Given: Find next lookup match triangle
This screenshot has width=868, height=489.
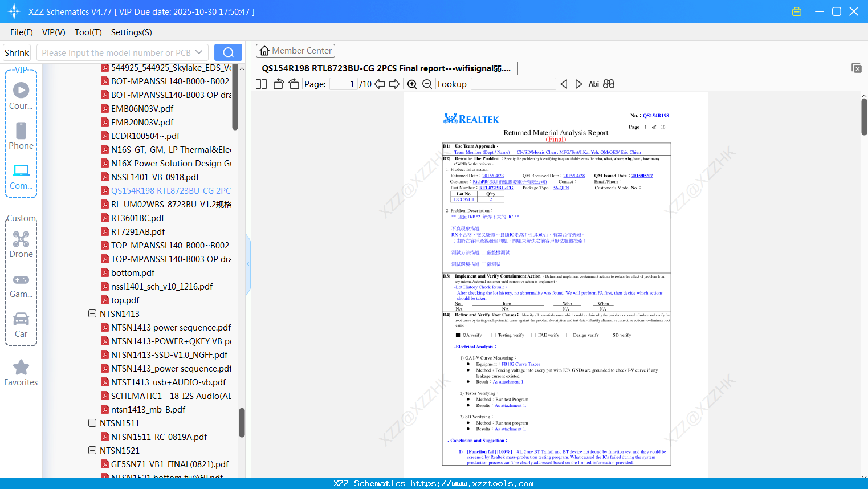Looking at the screenshot, I should [x=578, y=84].
